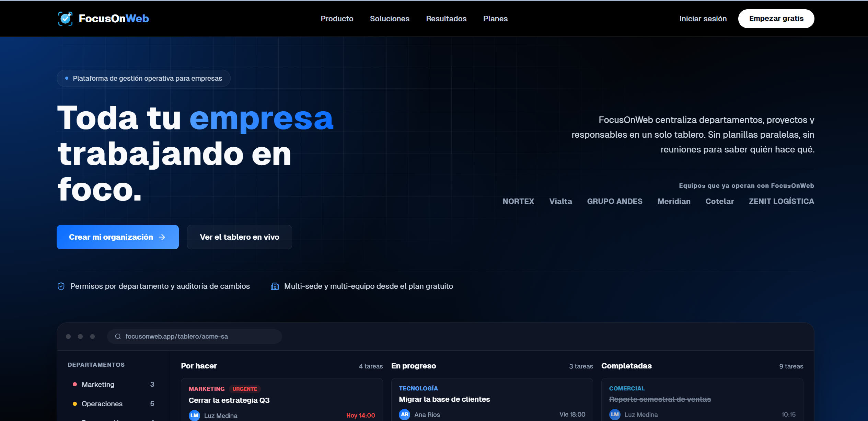Click the Empezar gratis button
868x421 pixels.
(776, 19)
